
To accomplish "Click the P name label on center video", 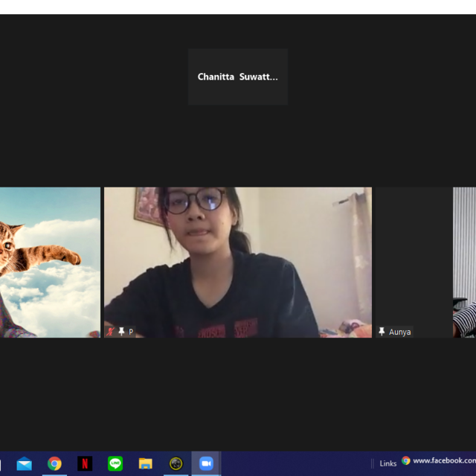I will tap(131, 332).
